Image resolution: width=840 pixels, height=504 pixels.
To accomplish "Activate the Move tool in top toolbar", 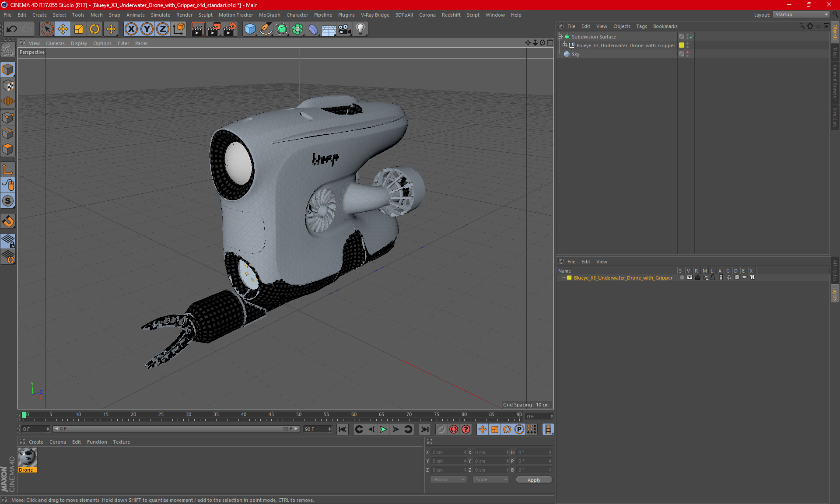I will pos(63,29).
